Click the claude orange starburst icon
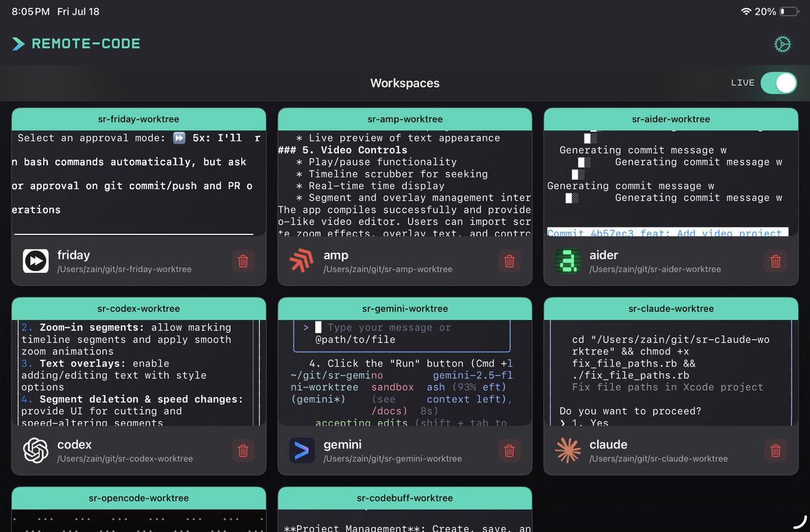 pyautogui.click(x=568, y=450)
